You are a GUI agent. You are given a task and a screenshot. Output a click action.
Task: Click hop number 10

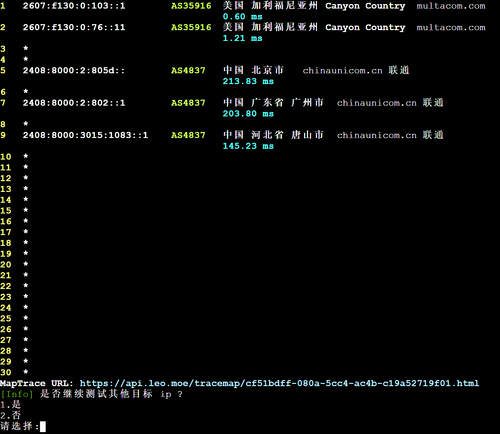6,157
